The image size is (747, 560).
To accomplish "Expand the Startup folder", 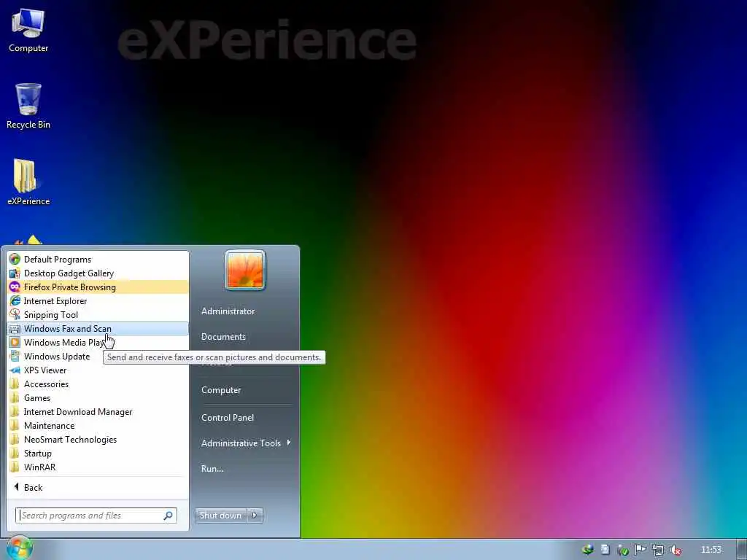I will point(98,454).
